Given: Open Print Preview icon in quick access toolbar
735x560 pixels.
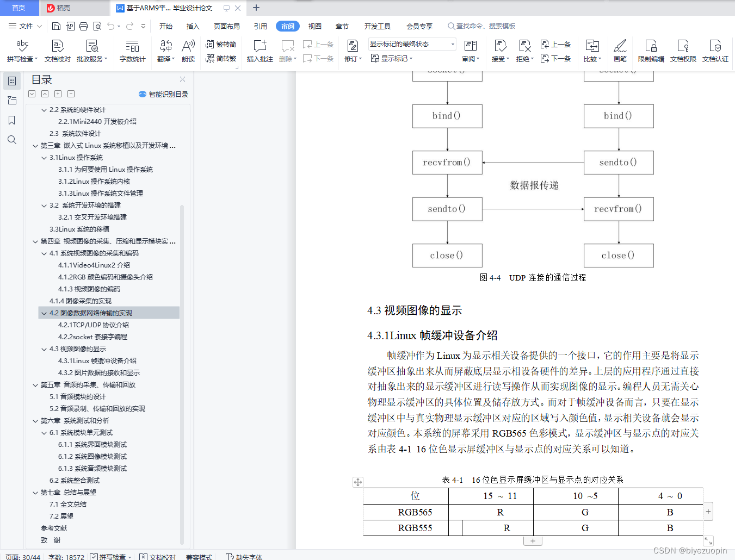Looking at the screenshot, I should tap(97, 26).
